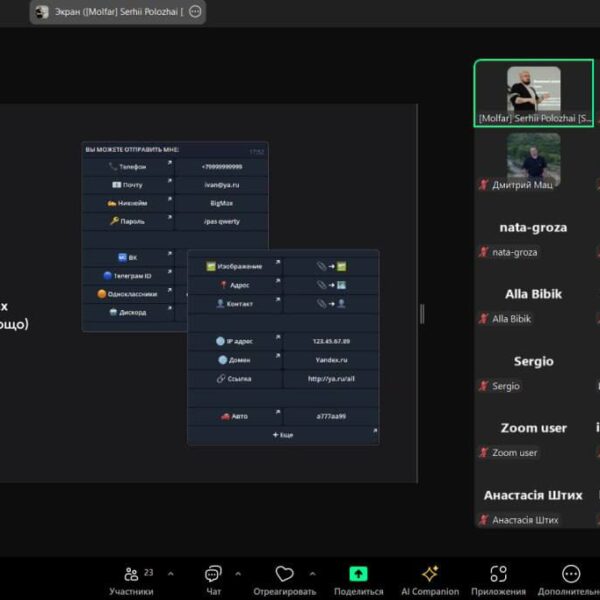Viewport: 600px width, 600px height.
Task: Click the Никнейм button in the bot menu
Action: click(x=128, y=203)
